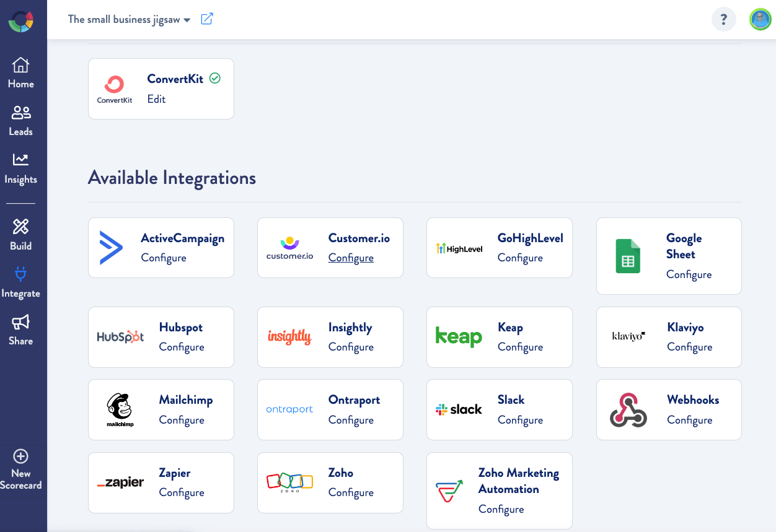Click the HubSpot logo
This screenshot has width=776, height=532.
[120, 337]
